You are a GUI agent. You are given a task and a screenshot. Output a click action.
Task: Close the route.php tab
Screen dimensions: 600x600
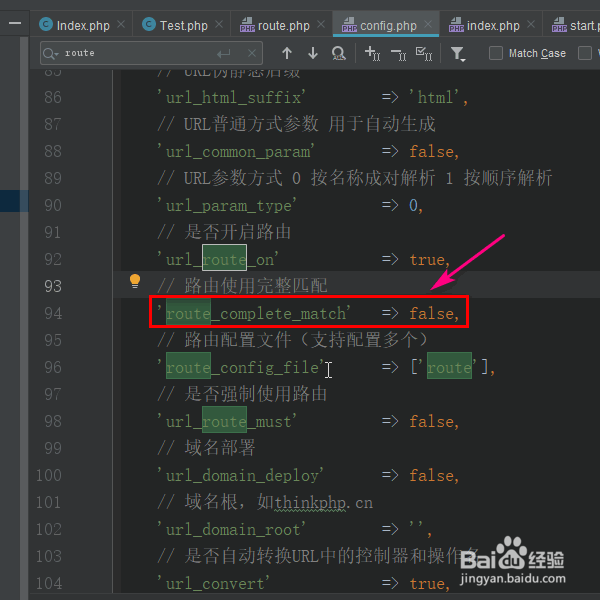click(x=321, y=24)
